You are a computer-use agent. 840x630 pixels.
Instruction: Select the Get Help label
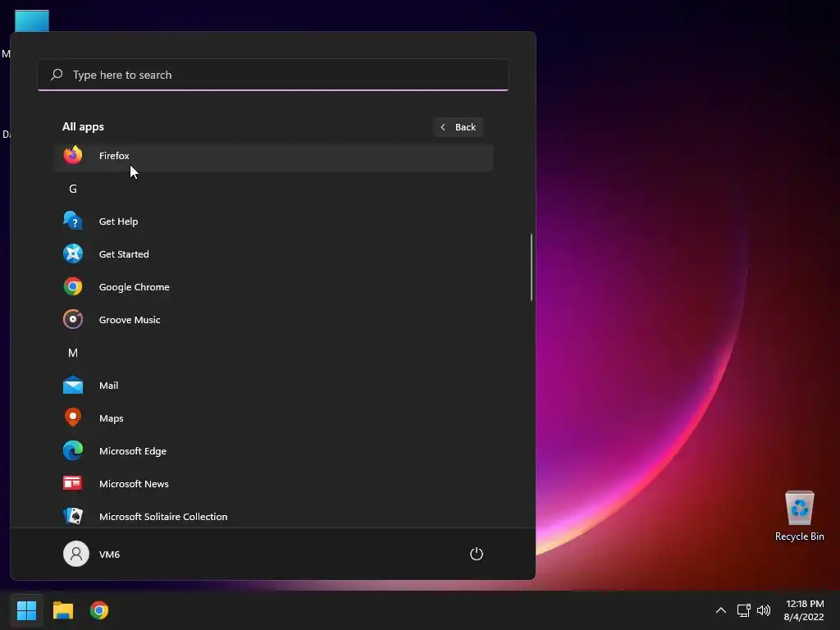118,221
